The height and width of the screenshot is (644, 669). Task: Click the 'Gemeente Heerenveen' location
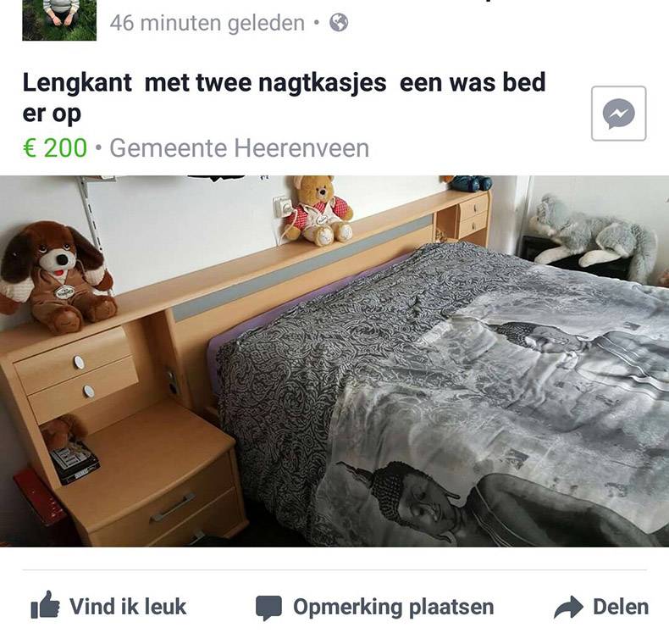coord(240,148)
